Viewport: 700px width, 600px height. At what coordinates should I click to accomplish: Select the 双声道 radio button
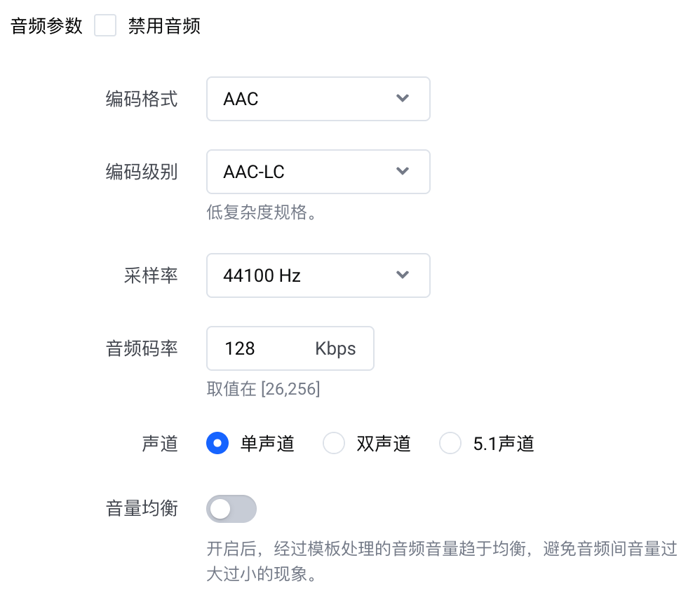click(x=334, y=443)
